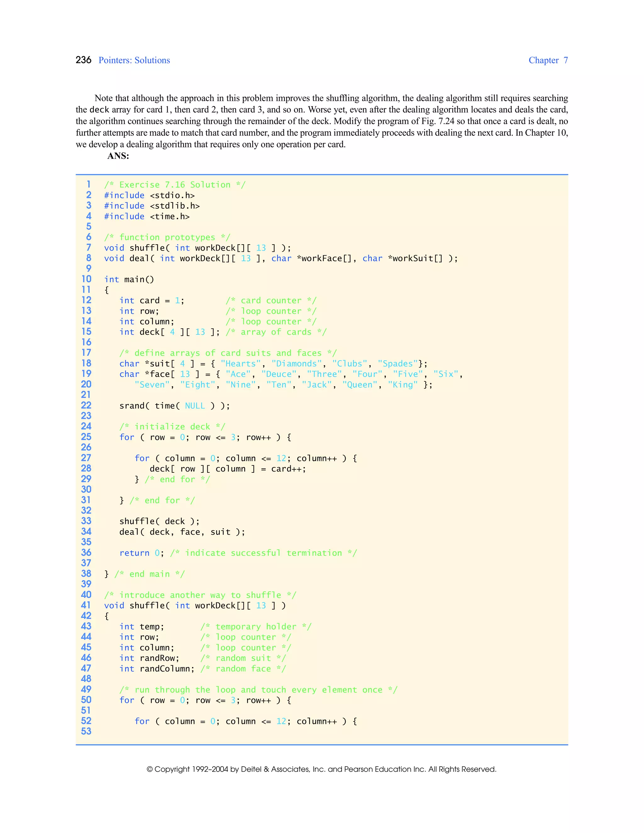Click the "end main" comment

(149, 574)
